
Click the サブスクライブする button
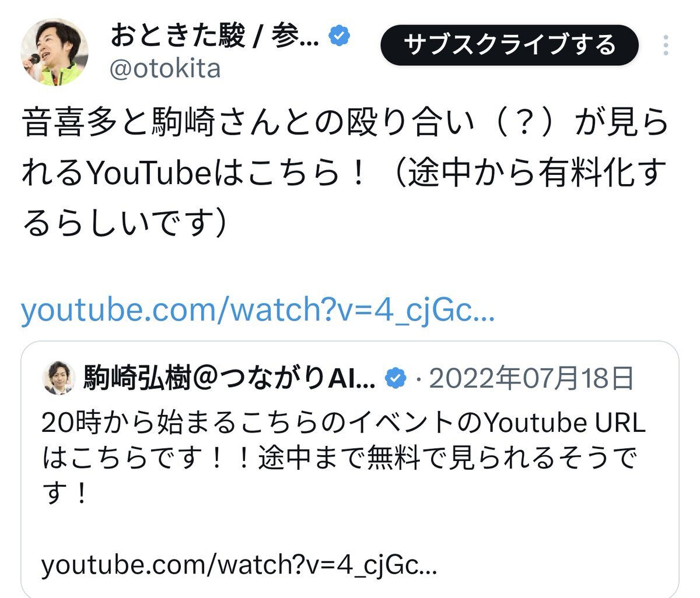510,45
